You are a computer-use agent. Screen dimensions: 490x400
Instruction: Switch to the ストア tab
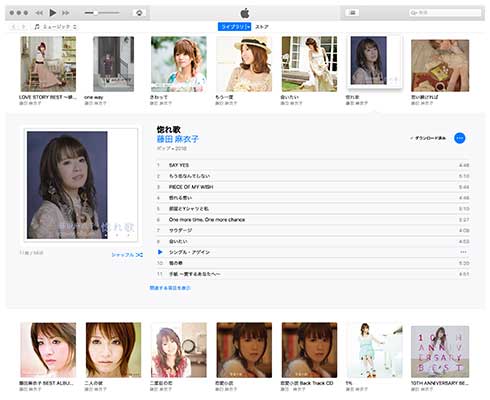(x=262, y=27)
